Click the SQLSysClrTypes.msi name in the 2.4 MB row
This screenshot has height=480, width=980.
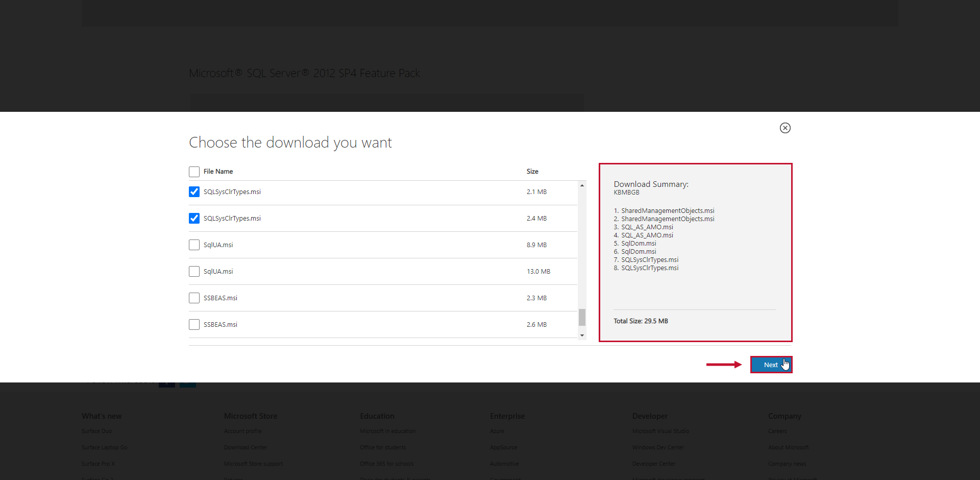click(232, 219)
